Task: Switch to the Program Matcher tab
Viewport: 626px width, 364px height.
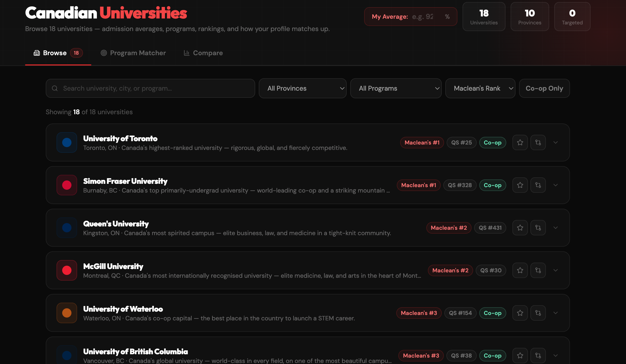Action: [133, 53]
